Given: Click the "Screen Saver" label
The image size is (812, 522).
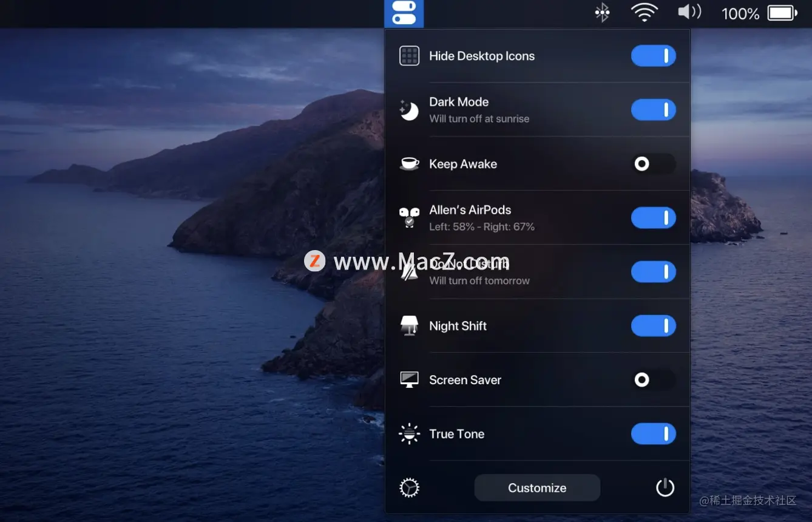Looking at the screenshot, I should (465, 380).
